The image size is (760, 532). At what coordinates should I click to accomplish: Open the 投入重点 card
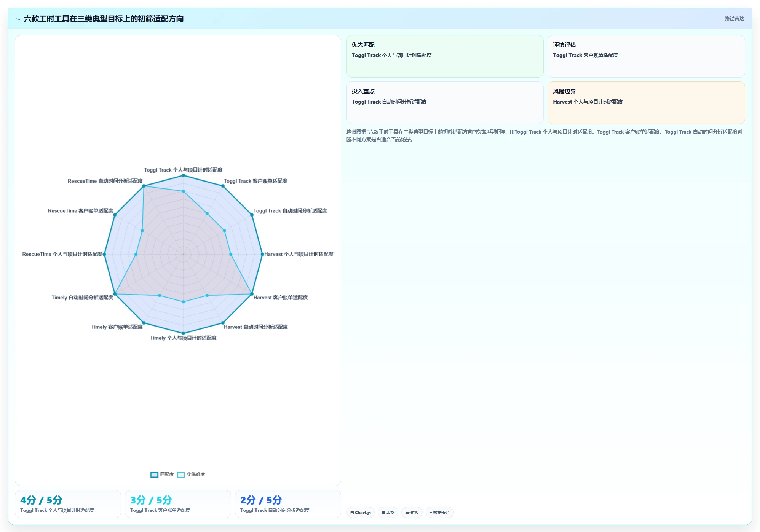click(445, 103)
